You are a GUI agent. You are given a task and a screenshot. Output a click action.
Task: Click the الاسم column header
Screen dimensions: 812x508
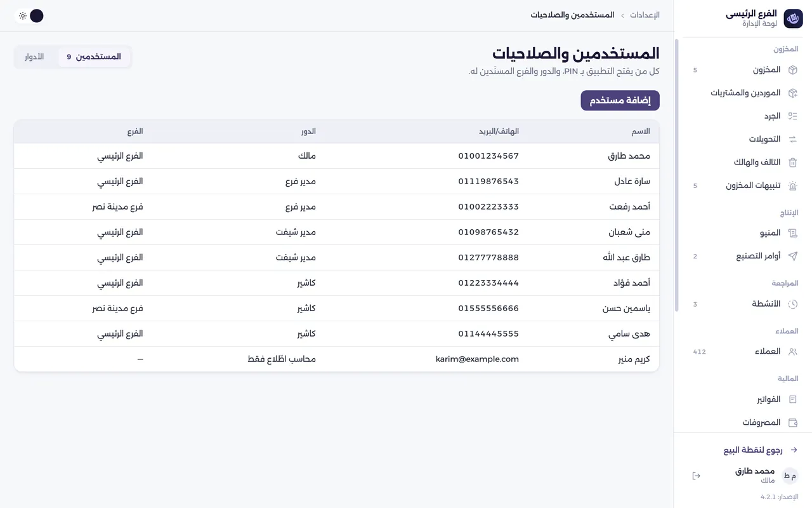click(x=641, y=131)
